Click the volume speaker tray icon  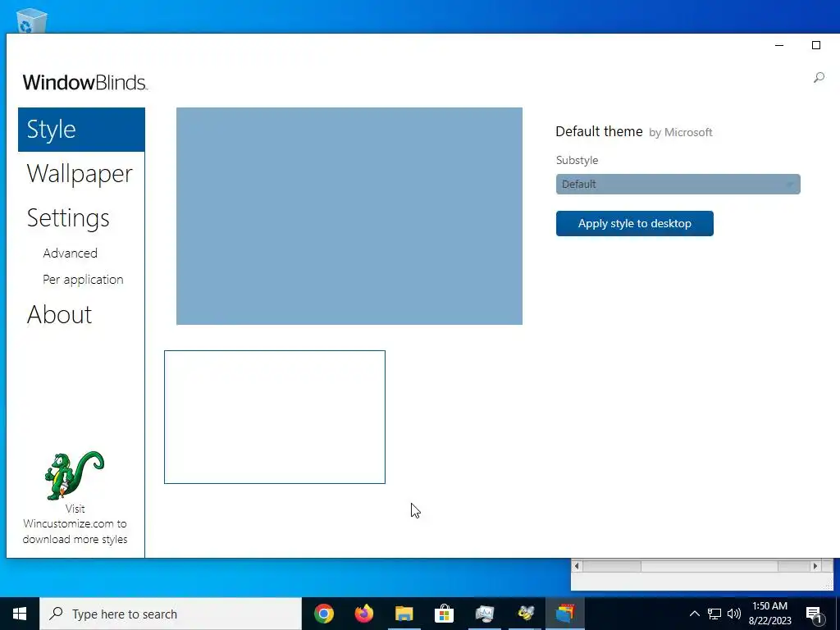click(734, 614)
